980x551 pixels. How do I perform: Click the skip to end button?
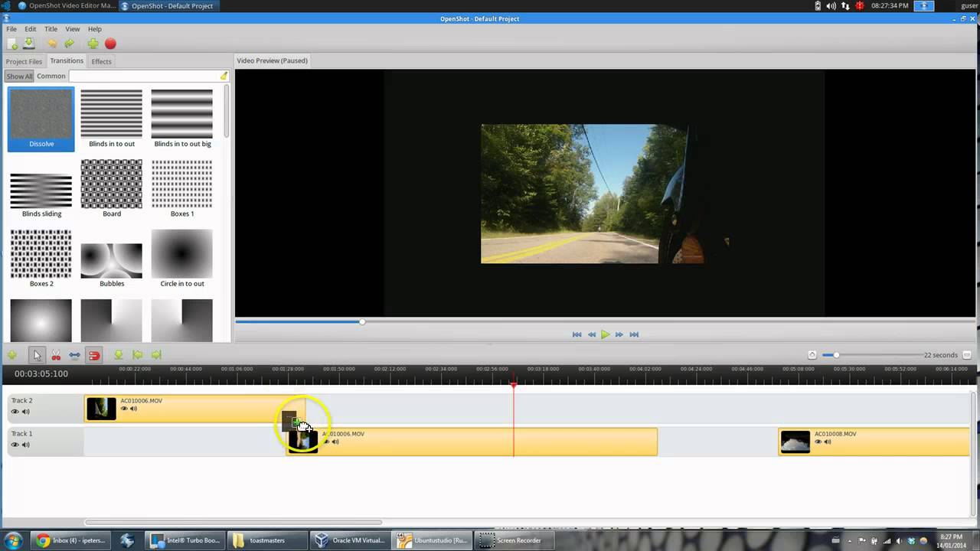click(634, 334)
